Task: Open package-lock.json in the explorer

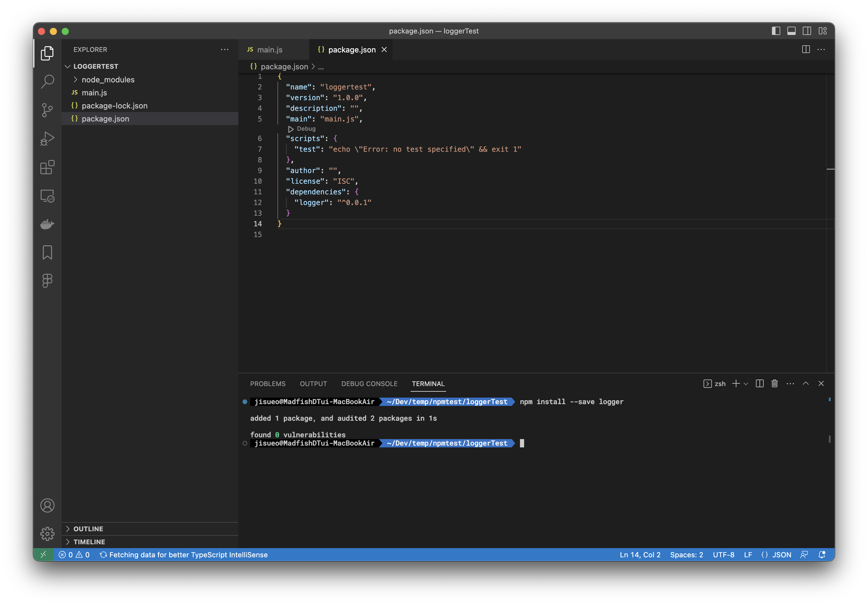Action: 114,106
